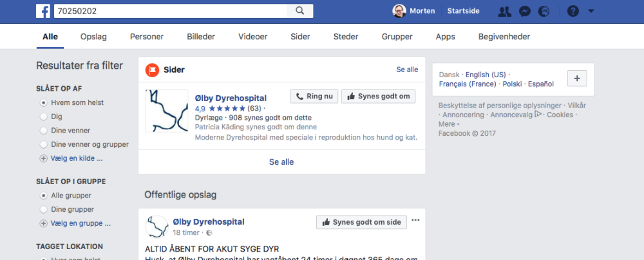
Task: Expand 'Vælg en kilde ...' option
Action: point(44,158)
